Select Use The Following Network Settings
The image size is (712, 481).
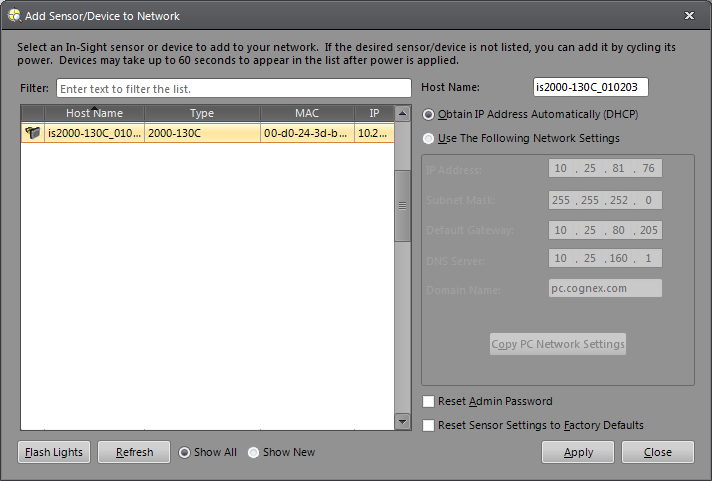(x=429, y=138)
